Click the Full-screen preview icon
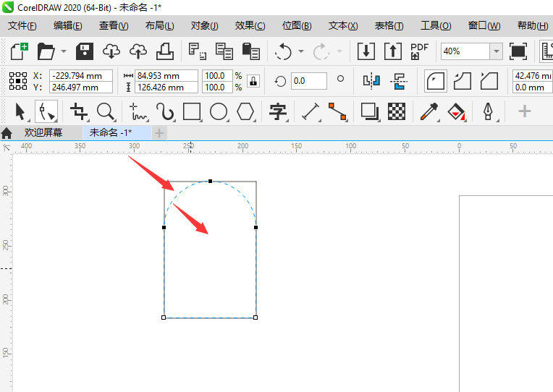The image size is (553, 392). pos(518,51)
